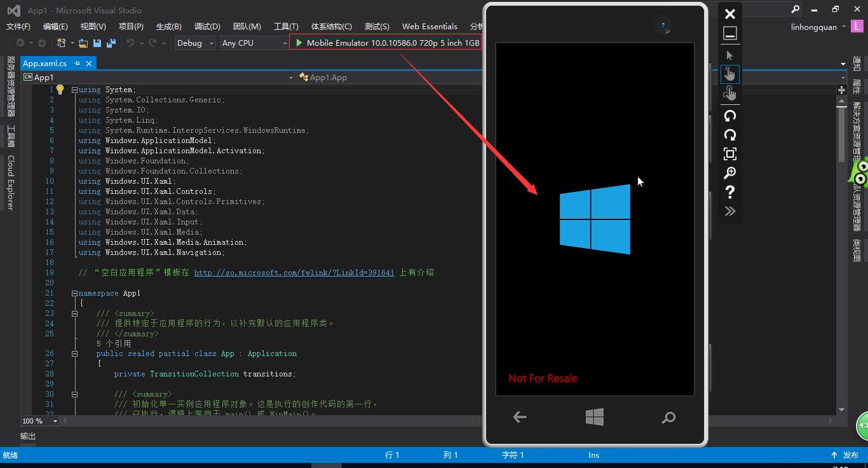The width and height of the screenshot is (868, 468).
Task: Click the fit to screen emulator icon
Action: pos(730,154)
